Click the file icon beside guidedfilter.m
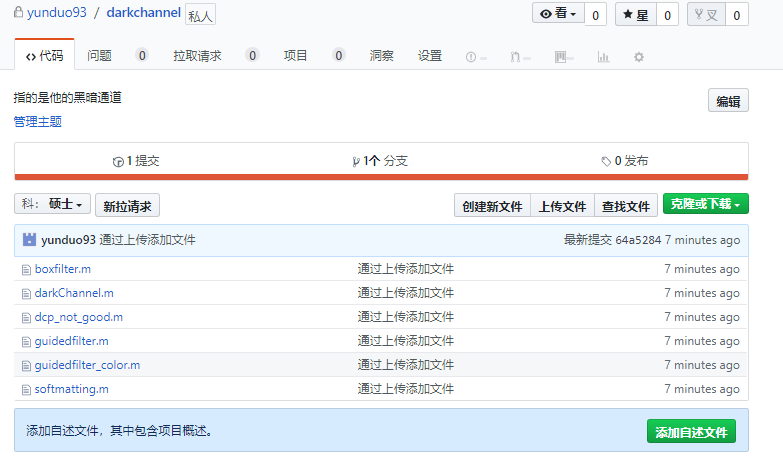This screenshot has width=783, height=474. pos(26,342)
